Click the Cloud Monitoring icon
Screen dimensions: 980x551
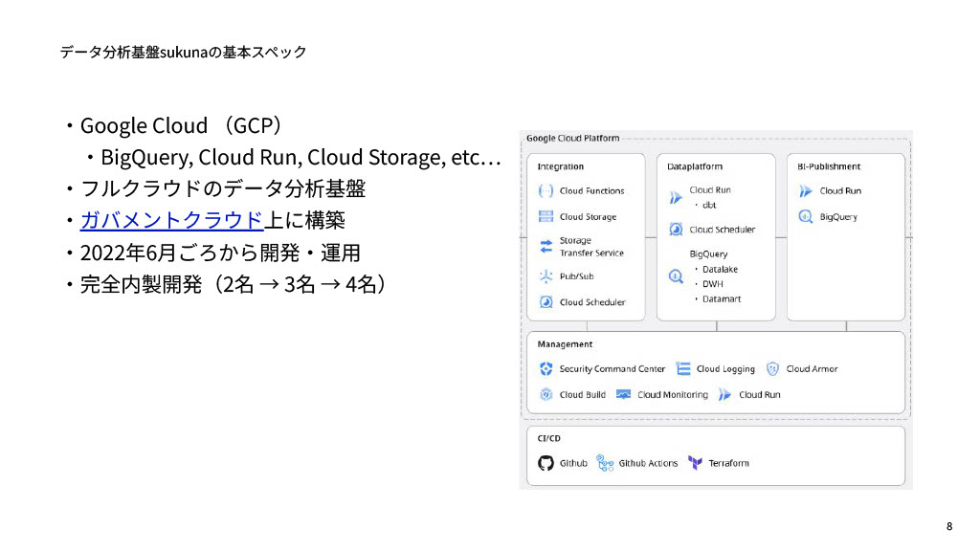point(624,394)
